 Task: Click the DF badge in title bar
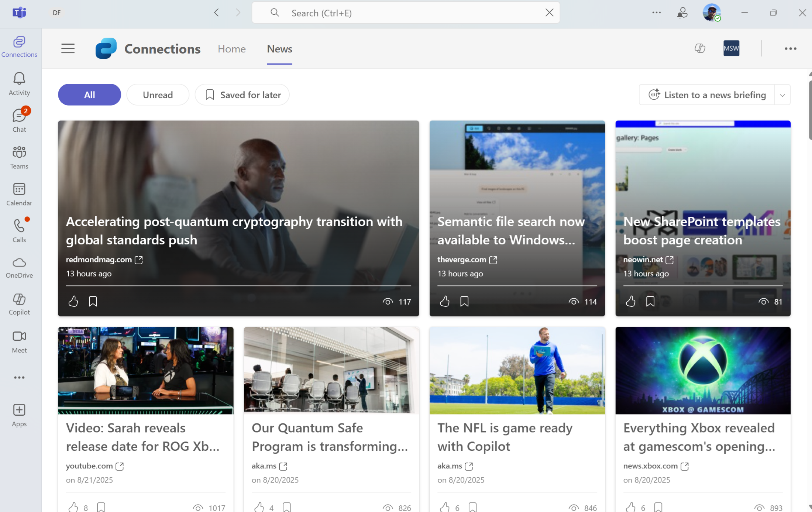(56, 13)
